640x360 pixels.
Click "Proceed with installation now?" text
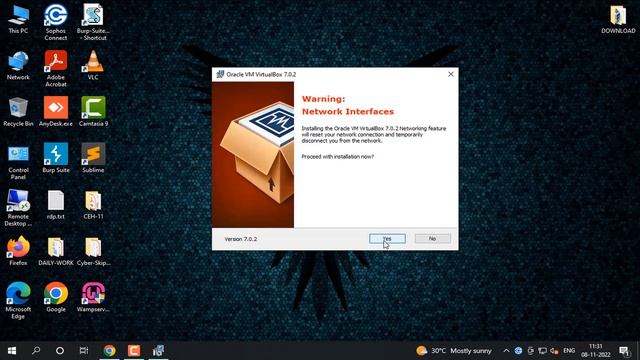338,156
